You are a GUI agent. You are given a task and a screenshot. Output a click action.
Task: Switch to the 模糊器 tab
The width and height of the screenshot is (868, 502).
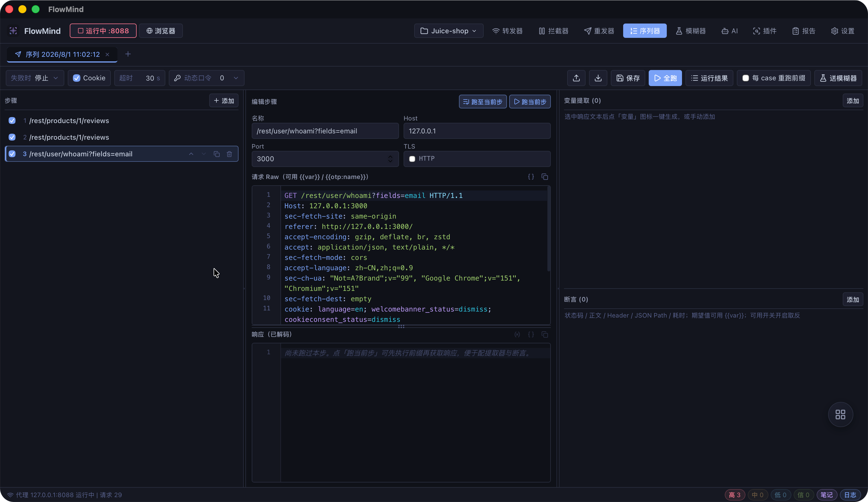coord(691,31)
